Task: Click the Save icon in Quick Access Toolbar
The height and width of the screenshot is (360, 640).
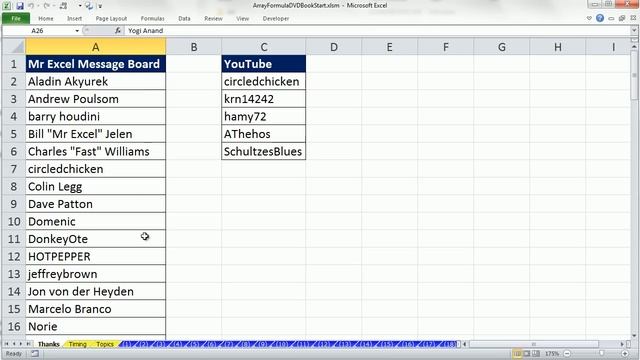Action: tap(20, 6)
